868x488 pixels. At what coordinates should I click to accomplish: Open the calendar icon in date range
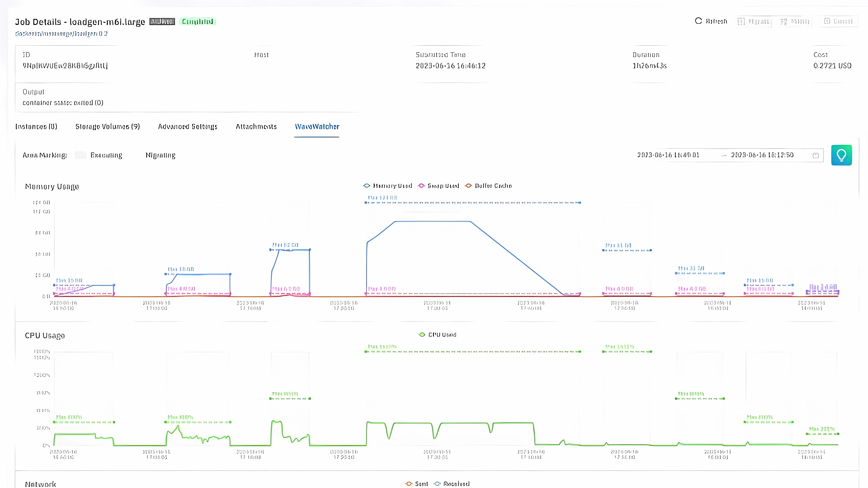816,155
